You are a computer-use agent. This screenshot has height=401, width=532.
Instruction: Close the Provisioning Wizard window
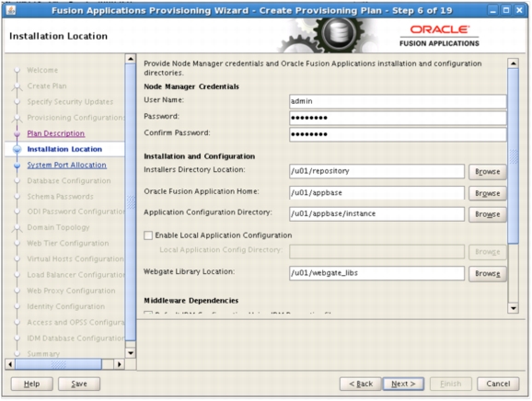[519, 10]
